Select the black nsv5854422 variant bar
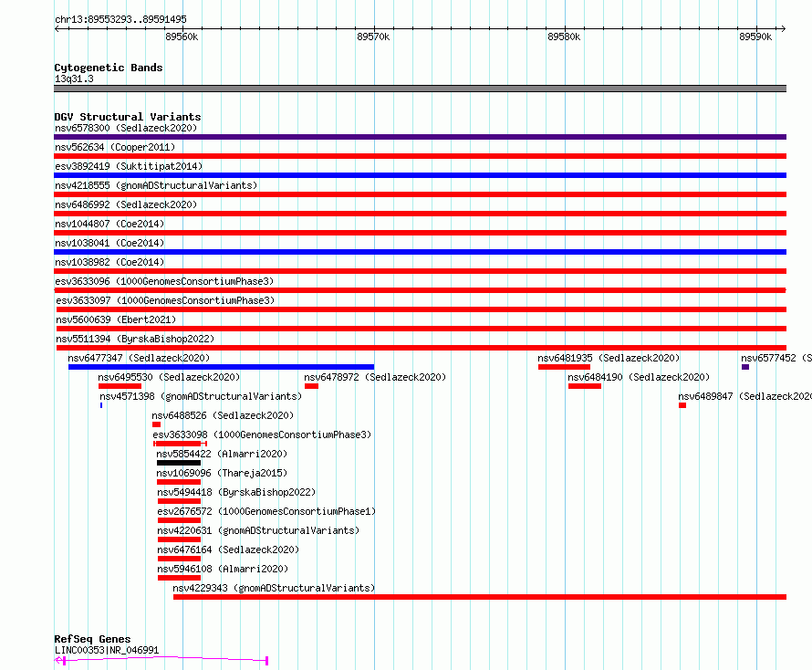Image resolution: width=812 pixels, height=670 pixels. click(x=179, y=463)
